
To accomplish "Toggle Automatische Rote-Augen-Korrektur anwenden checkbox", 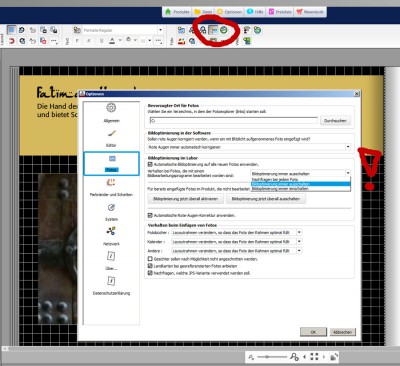I will coord(150,215).
